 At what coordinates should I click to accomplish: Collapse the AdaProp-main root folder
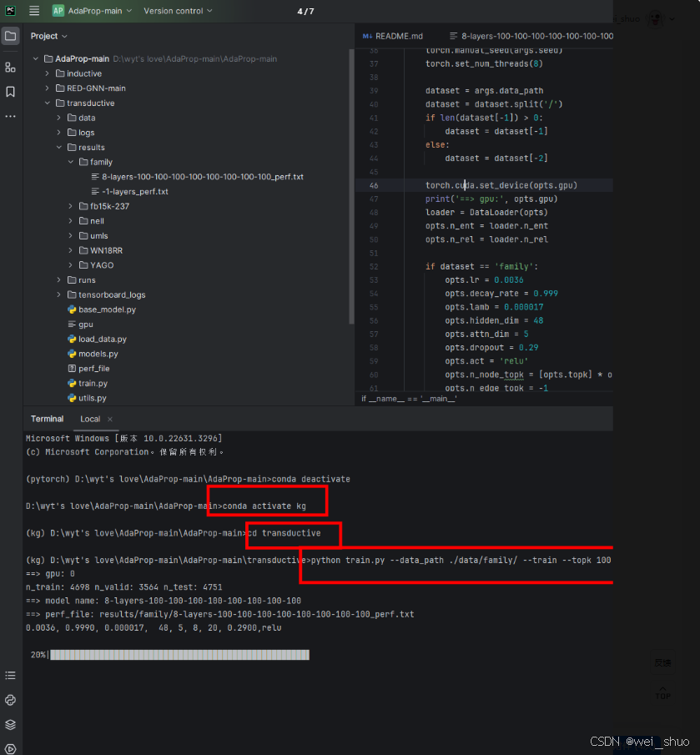(x=36, y=58)
